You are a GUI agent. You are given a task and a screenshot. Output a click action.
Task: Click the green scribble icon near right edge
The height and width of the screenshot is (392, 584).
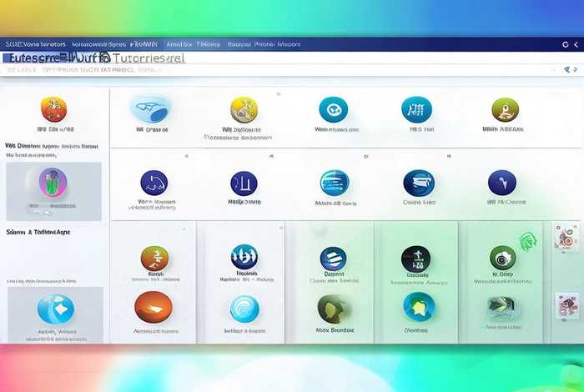(x=528, y=242)
